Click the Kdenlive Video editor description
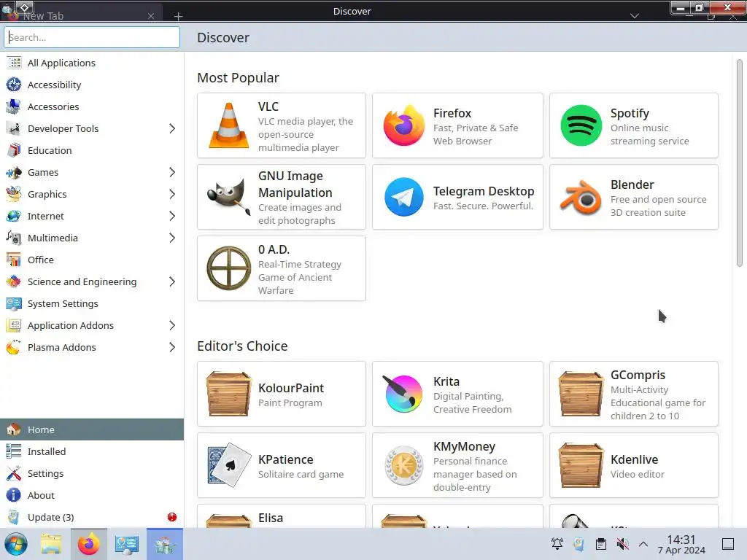The height and width of the screenshot is (560, 747). pos(638,474)
